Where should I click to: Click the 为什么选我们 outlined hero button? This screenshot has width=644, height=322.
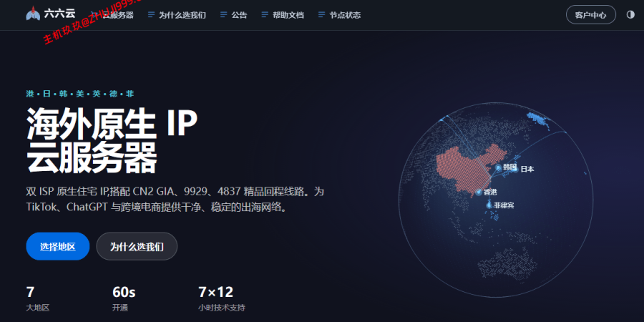pyautogui.click(x=137, y=246)
